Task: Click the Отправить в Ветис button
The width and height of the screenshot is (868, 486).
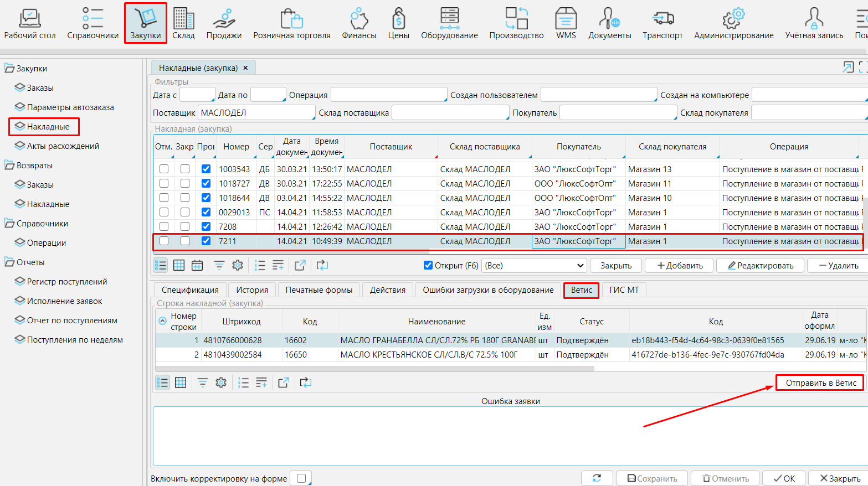Action: (x=820, y=383)
